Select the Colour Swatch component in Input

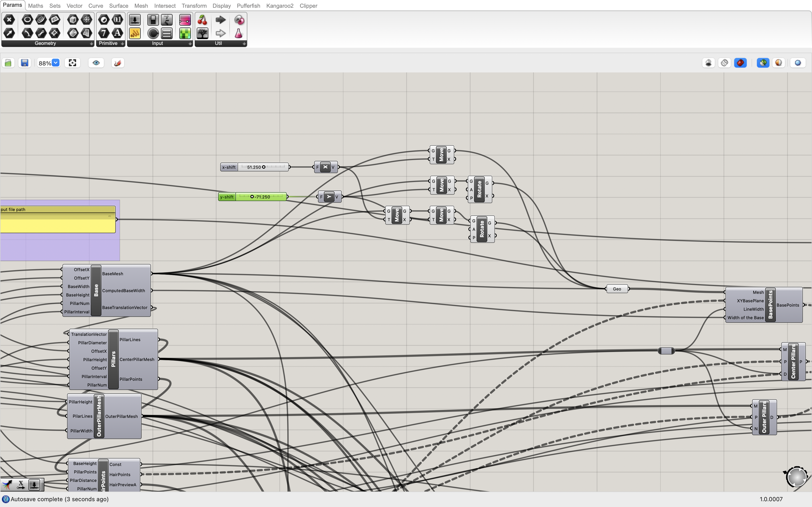pyautogui.click(x=153, y=33)
